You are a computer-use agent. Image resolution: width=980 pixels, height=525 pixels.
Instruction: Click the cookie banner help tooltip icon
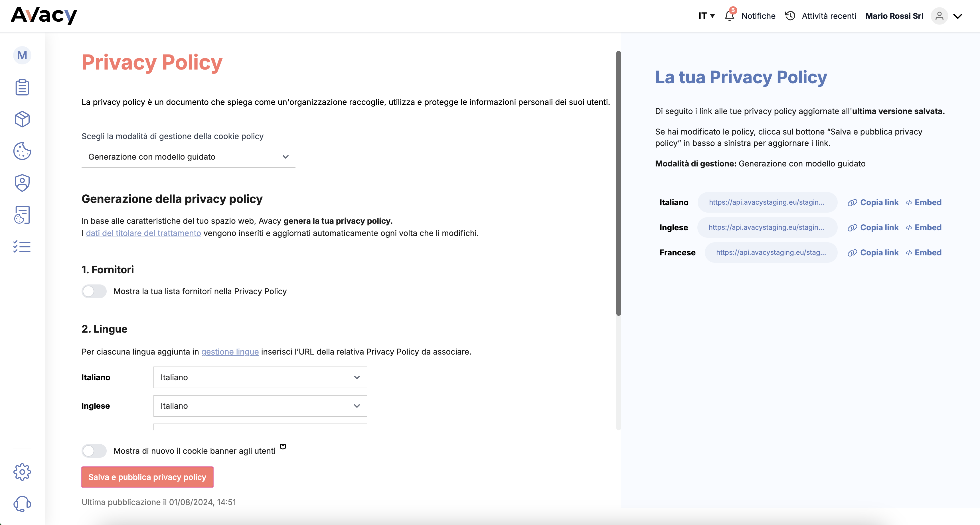[x=283, y=447]
